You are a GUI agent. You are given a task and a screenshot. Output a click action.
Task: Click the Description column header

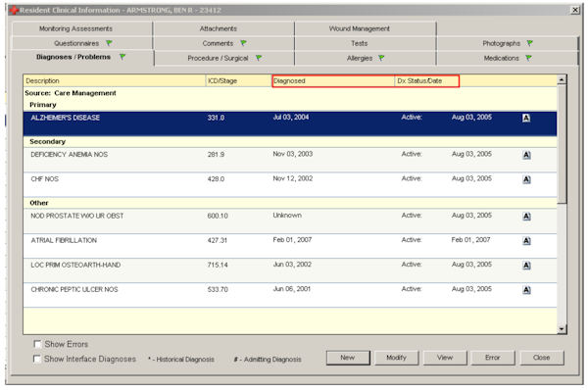coord(115,81)
